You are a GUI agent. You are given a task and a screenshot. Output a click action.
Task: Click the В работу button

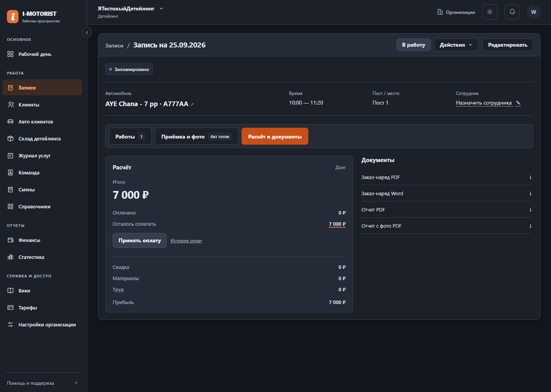point(414,45)
